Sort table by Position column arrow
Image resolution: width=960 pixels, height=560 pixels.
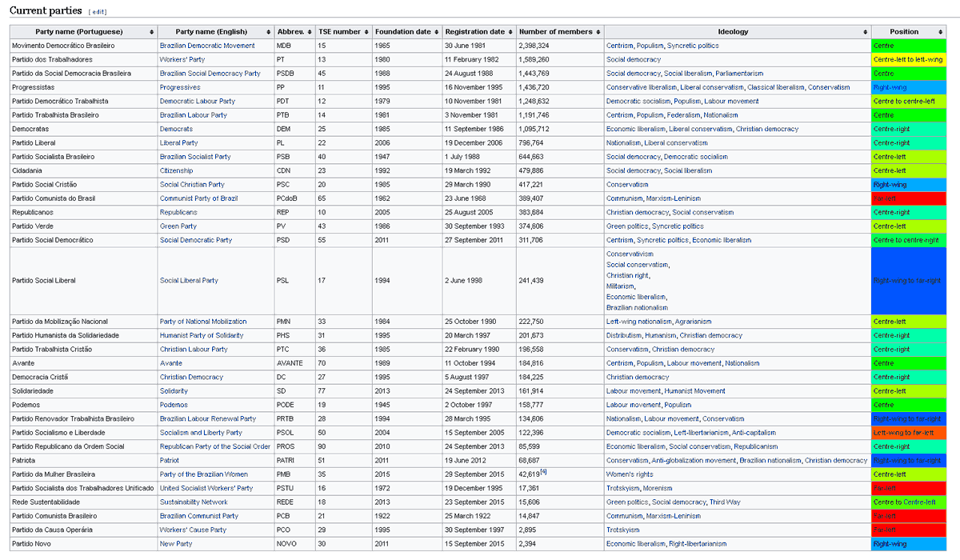(x=940, y=32)
